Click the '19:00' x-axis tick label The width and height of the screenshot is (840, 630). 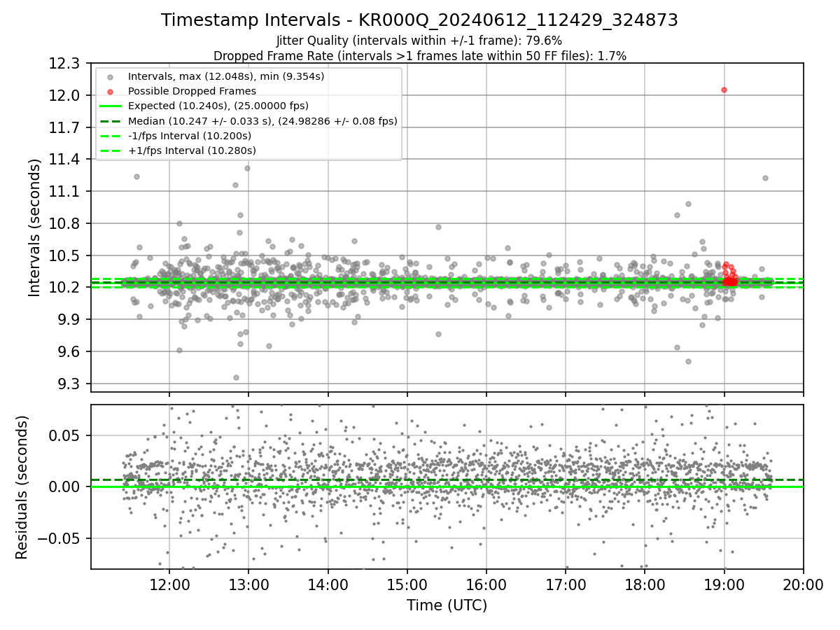(724, 585)
